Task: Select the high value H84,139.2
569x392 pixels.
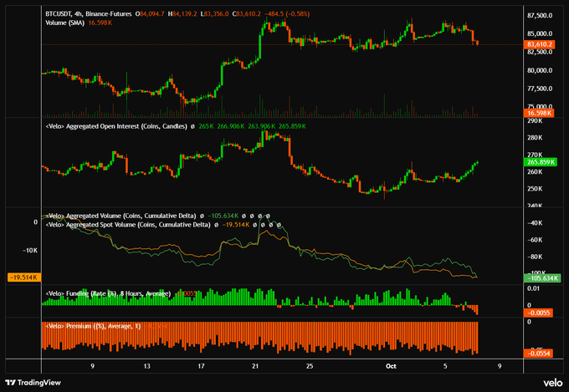Action: (x=182, y=14)
